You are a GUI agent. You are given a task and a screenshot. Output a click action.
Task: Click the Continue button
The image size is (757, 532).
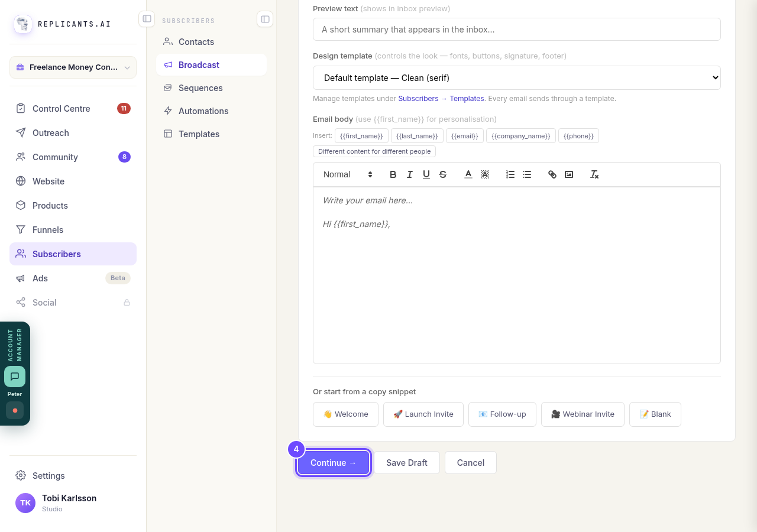click(x=334, y=463)
